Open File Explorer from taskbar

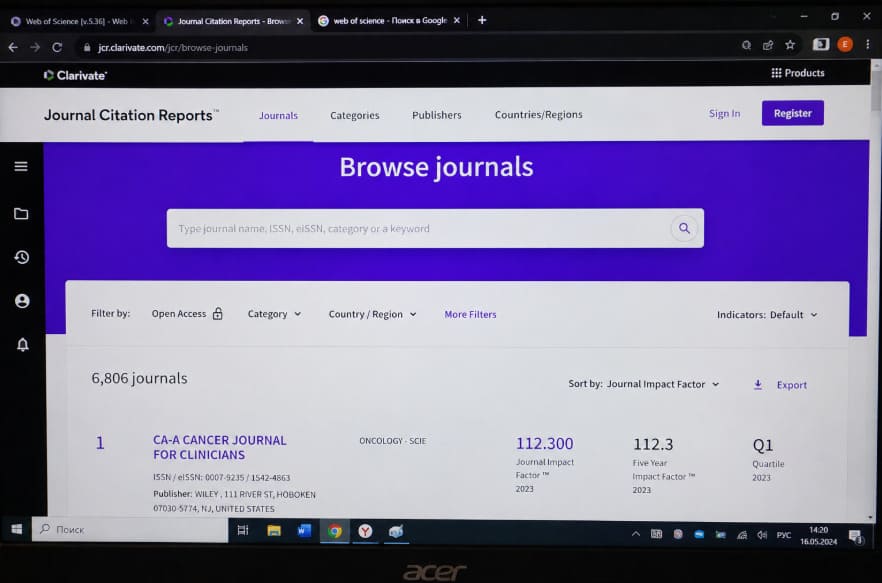pos(274,530)
